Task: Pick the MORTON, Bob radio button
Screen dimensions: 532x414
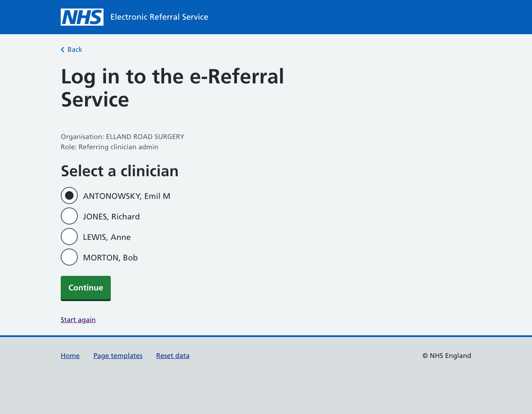Action: pyautogui.click(x=69, y=257)
